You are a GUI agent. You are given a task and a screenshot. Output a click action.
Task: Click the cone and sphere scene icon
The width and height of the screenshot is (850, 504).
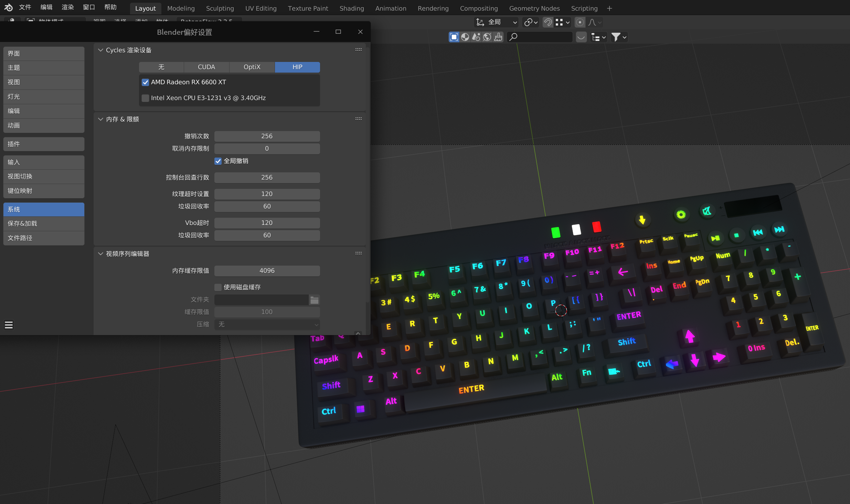point(476,37)
